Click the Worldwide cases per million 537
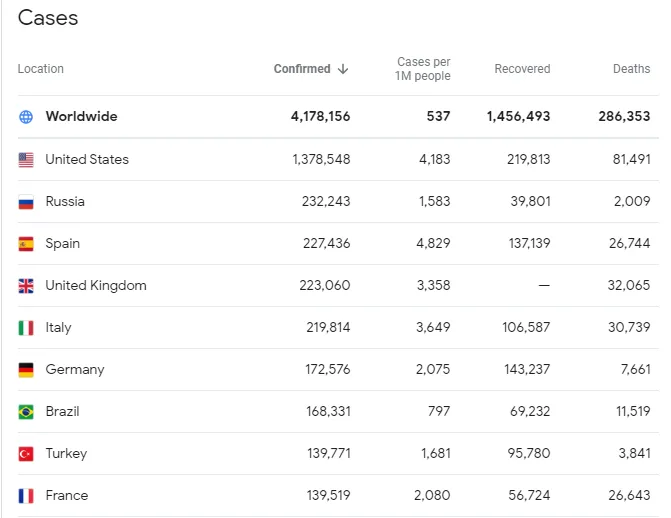 pyautogui.click(x=439, y=116)
